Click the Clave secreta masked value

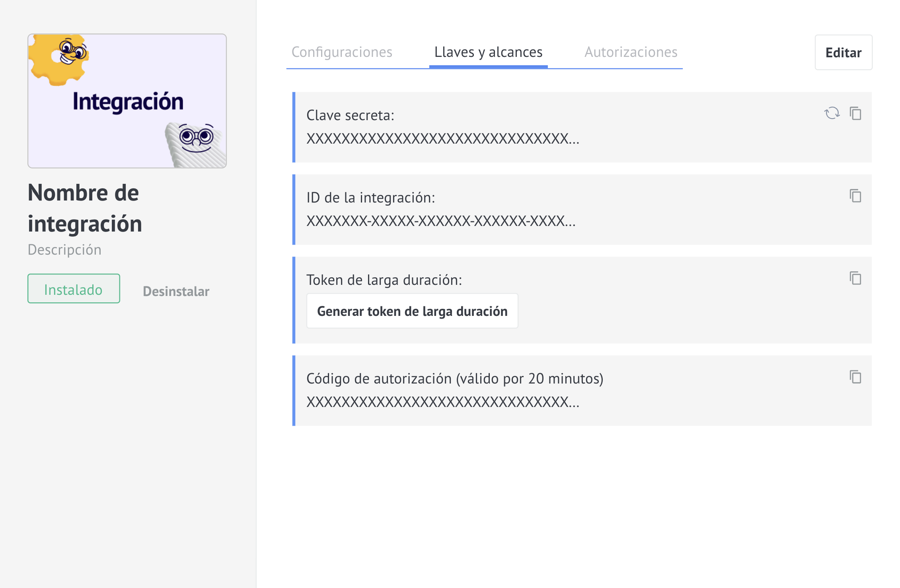point(442,139)
